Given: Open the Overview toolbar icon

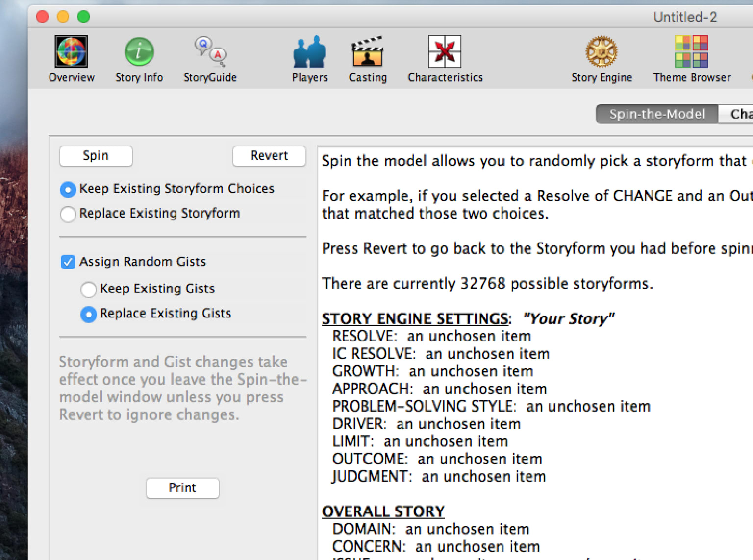Looking at the screenshot, I should 71,51.
